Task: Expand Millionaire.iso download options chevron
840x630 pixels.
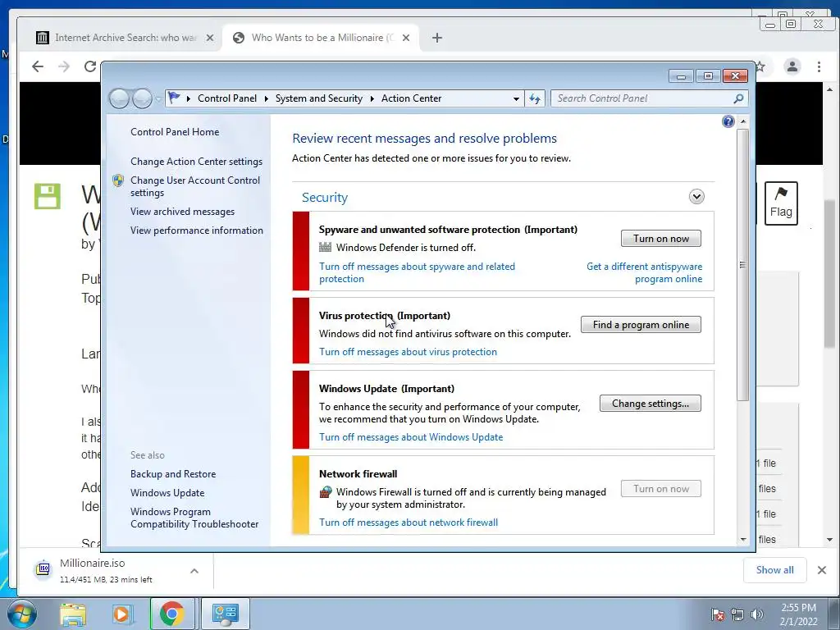Action: pyautogui.click(x=194, y=571)
